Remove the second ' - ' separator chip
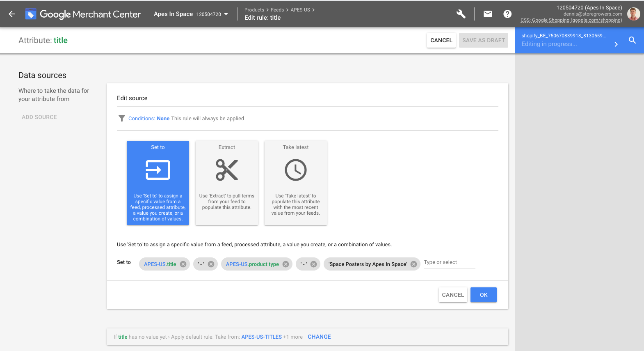The width and height of the screenshot is (644, 351). point(313,264)
